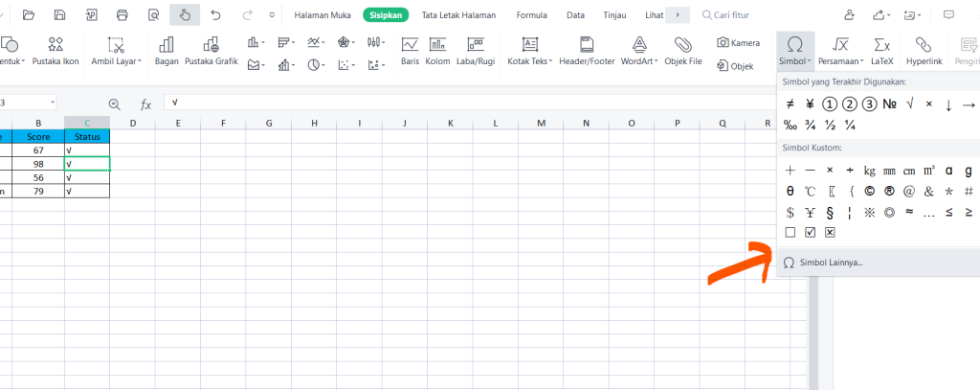The image size is (980, 390).
Task: Click Objek File attachment icon
Action: (x=683, y=50)
